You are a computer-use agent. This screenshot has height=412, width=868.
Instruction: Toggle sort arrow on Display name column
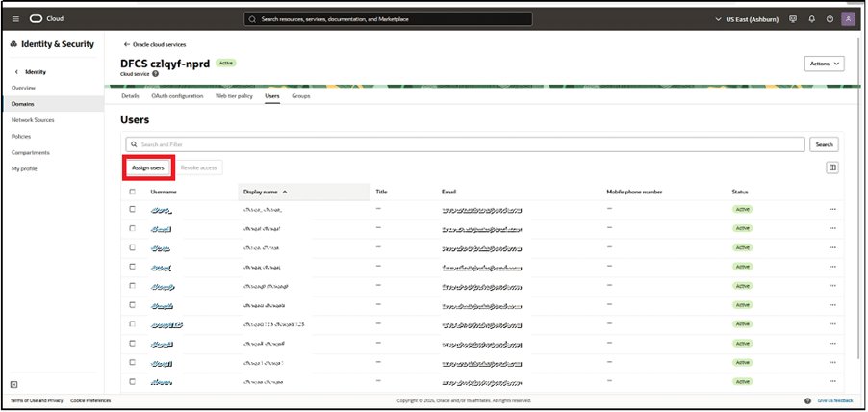[285, 192]
